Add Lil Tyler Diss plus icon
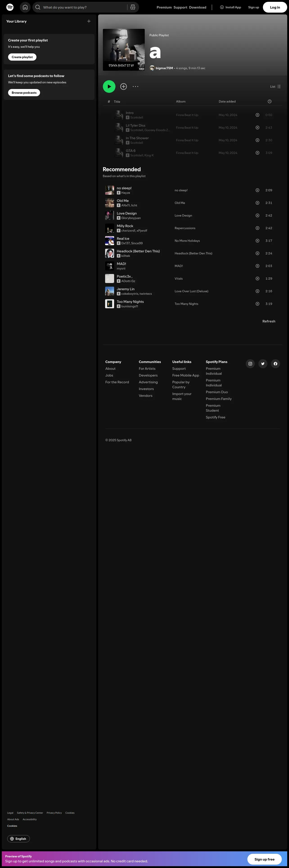This screenshot has height=868, width=289. 257,128
